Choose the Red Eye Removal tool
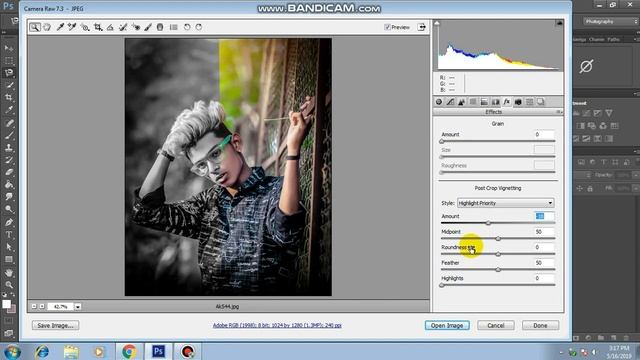Screen dimensions: 640x360 point(136,27)
